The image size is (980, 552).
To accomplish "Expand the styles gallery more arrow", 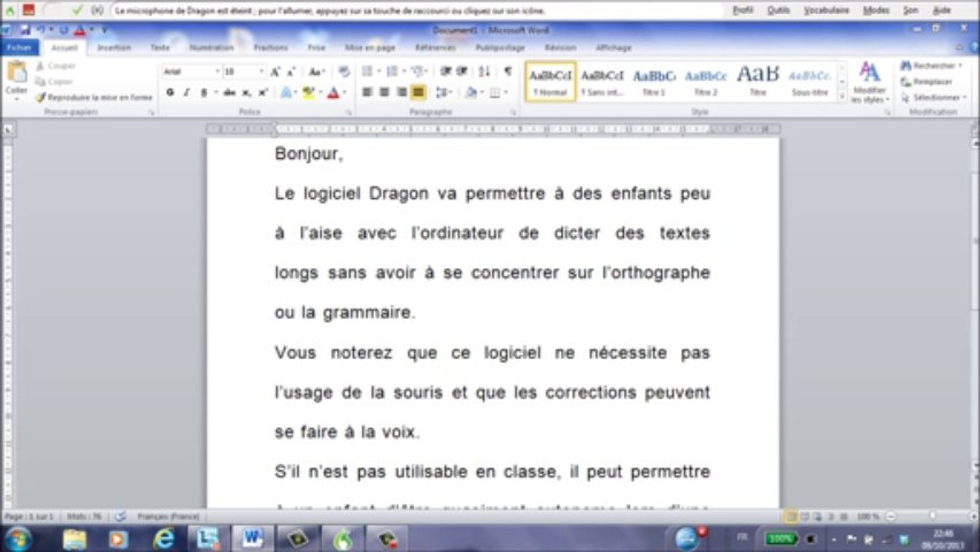I will click(x=842, y=96).
